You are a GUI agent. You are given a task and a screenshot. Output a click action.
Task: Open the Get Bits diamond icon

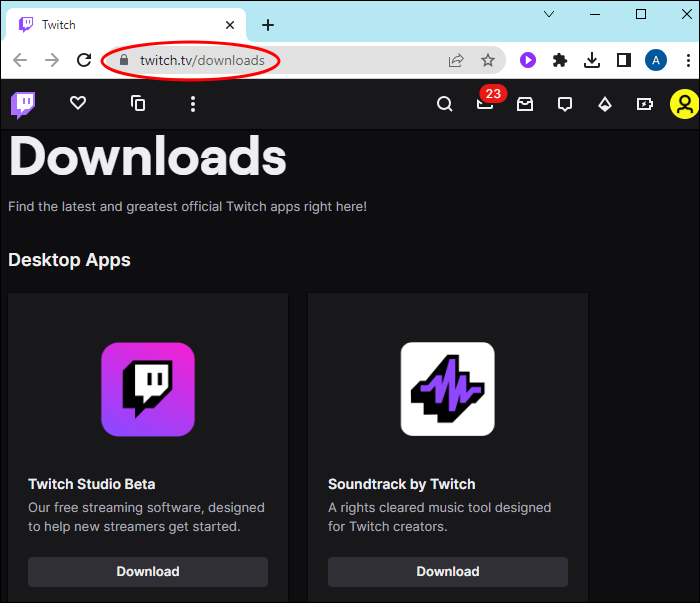(x=605, y=104)
